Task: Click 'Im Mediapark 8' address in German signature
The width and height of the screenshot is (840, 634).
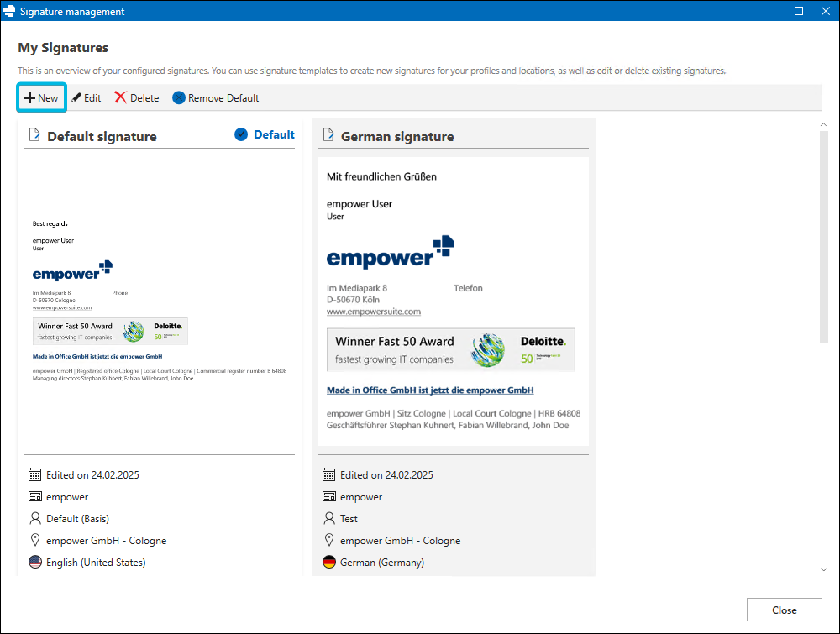Action: (x=357, y=288)
